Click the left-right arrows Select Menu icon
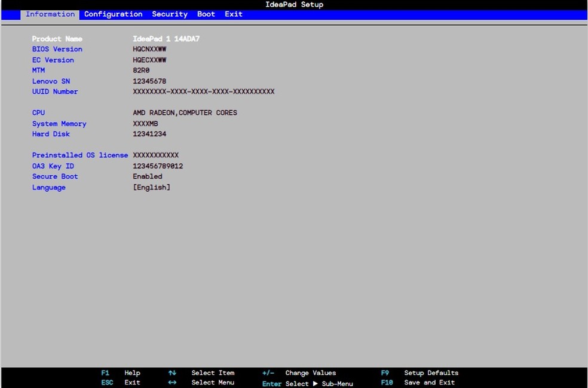 point(172,383)
